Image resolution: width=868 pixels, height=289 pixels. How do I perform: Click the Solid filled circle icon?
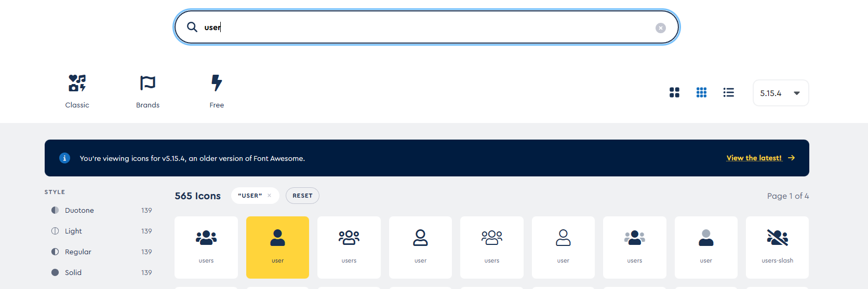tap(55, 272)
